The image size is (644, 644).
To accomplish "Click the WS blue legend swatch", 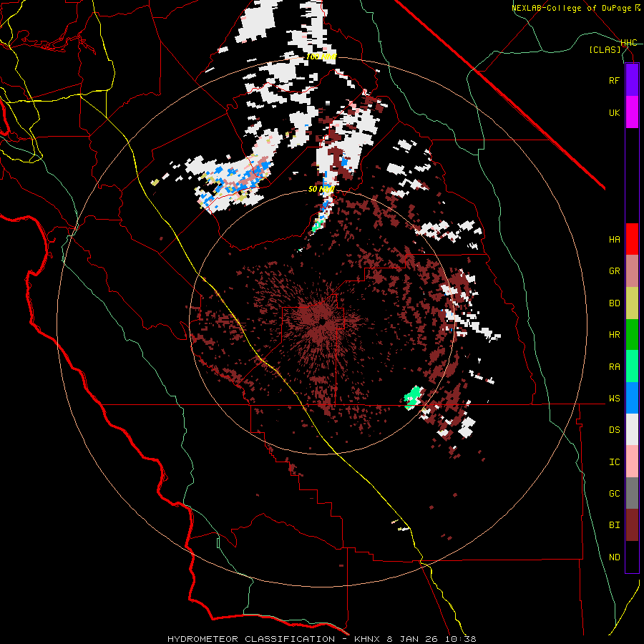I will click(632, 398).
